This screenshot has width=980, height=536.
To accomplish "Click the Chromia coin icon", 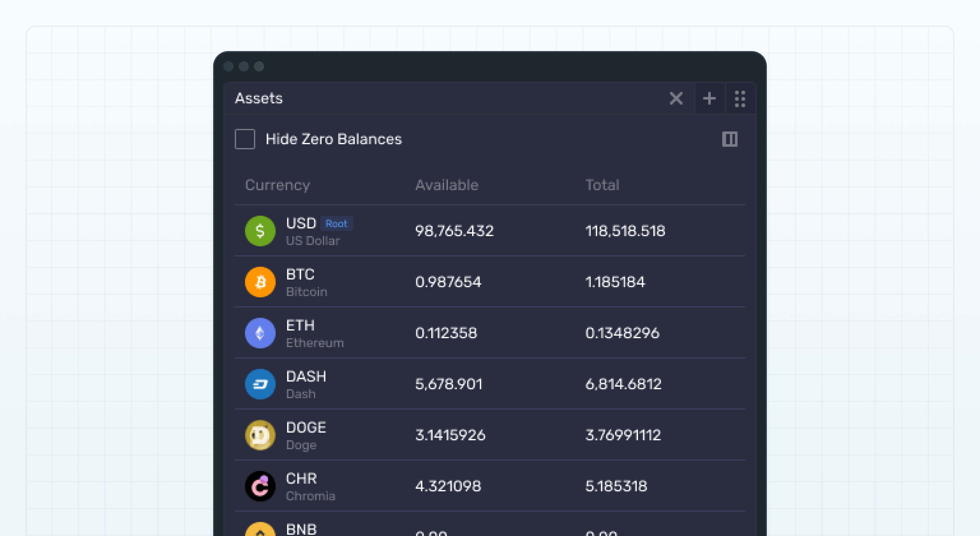I will click(260, 486).
